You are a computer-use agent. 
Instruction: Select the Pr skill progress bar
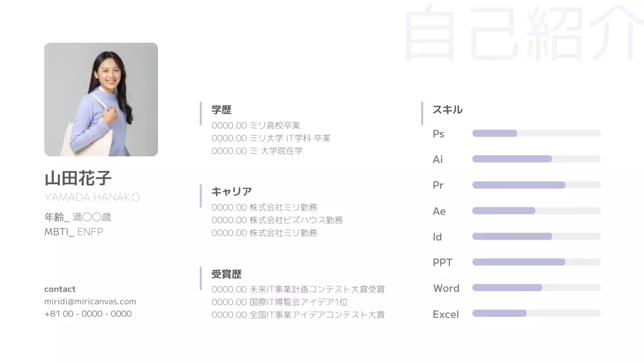click(x=536, y=185)
